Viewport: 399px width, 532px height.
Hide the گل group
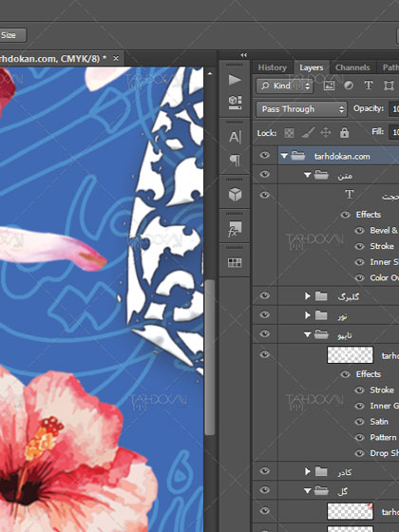265,490
